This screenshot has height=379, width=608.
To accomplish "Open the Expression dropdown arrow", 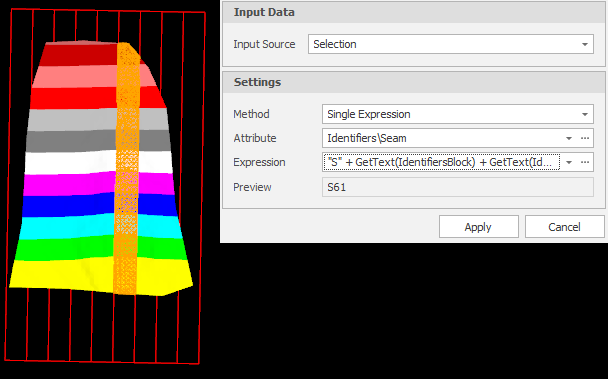I will click(569, 163).
